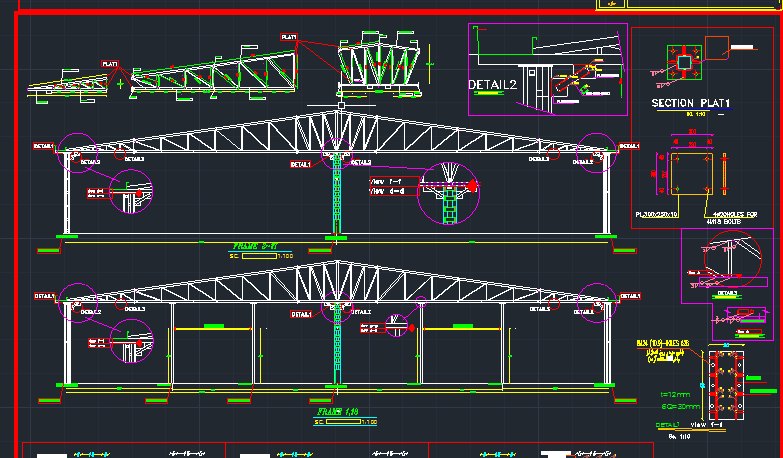This screenshot has width=783, height=458.
Task: Pick the green SQ=30mm note
Action: 681,407
